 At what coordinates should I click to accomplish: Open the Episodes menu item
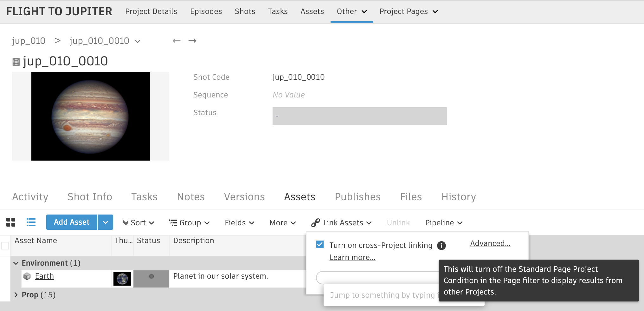206,11
